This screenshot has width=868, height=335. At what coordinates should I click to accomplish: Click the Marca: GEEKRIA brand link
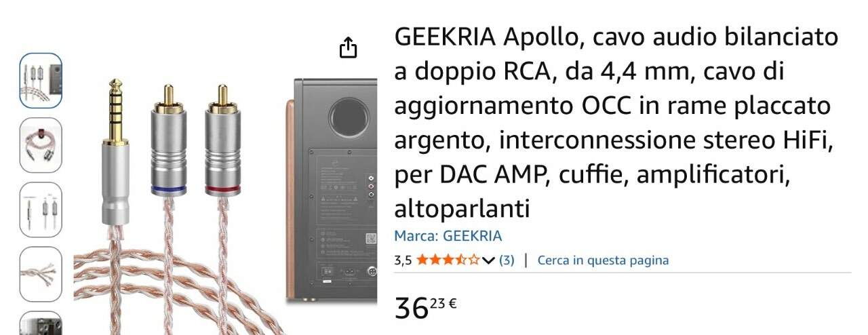tap(448, 236)
